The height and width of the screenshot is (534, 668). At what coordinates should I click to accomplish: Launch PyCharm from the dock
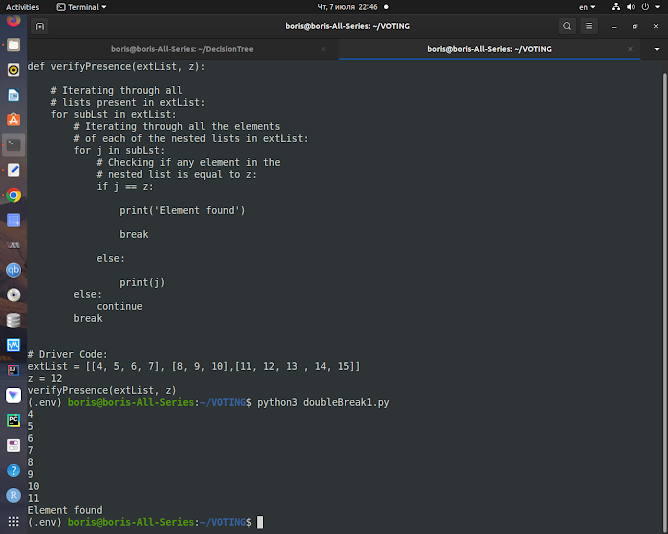14,420
